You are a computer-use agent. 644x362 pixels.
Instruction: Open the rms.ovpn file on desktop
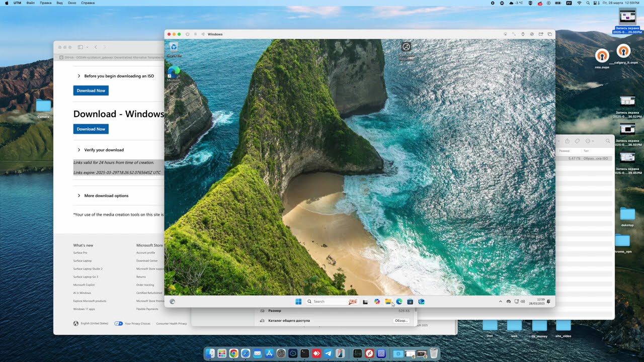click(602, 59)
